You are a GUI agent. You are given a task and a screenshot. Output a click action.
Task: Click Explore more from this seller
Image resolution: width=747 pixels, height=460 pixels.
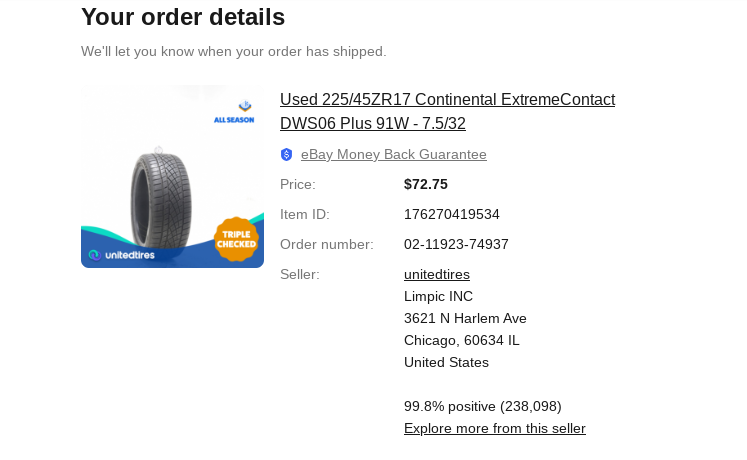pos(495,428)
